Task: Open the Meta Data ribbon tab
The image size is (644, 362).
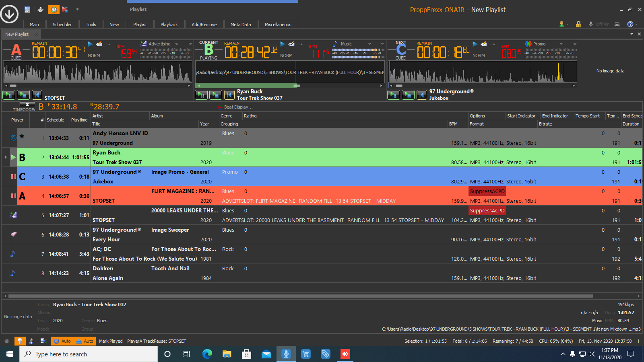Action: [241, 25]
